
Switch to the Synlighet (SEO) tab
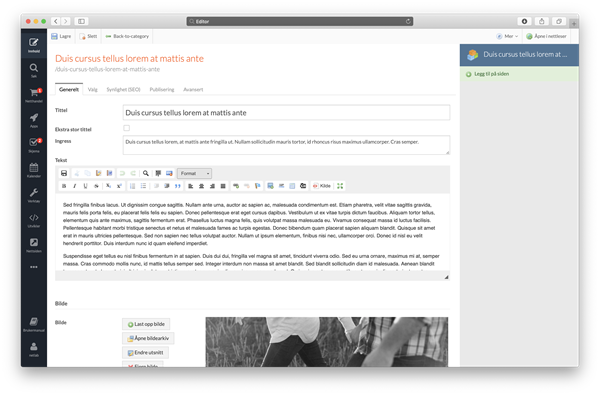[x=123, y=90]
